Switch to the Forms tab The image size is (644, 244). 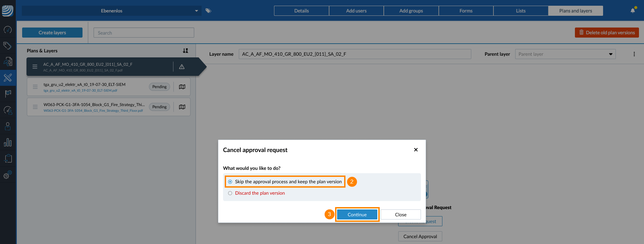(x=466, y=11)
